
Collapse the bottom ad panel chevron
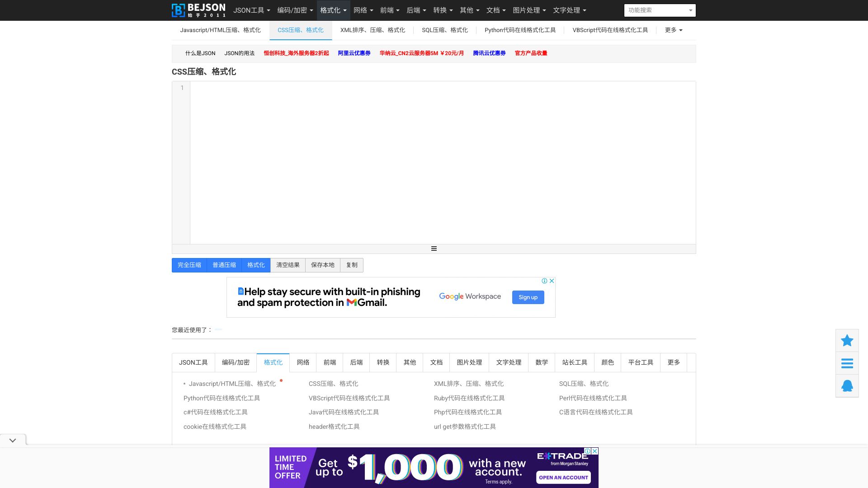13,440
